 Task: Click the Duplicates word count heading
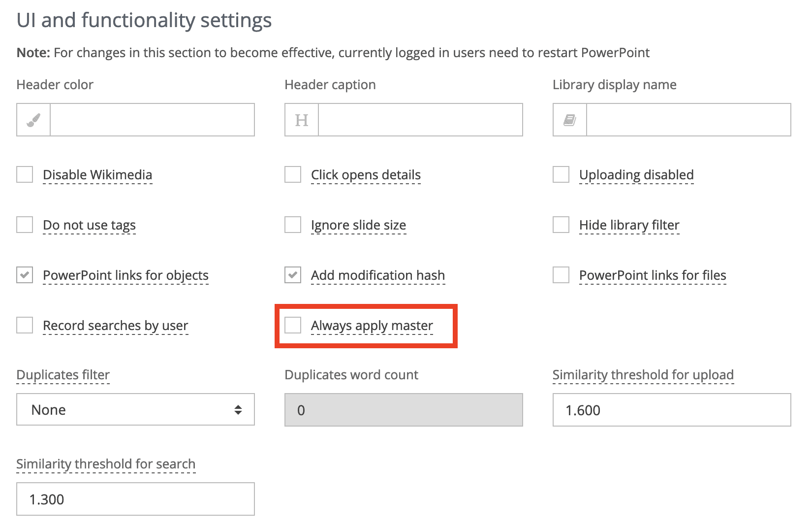351,375
